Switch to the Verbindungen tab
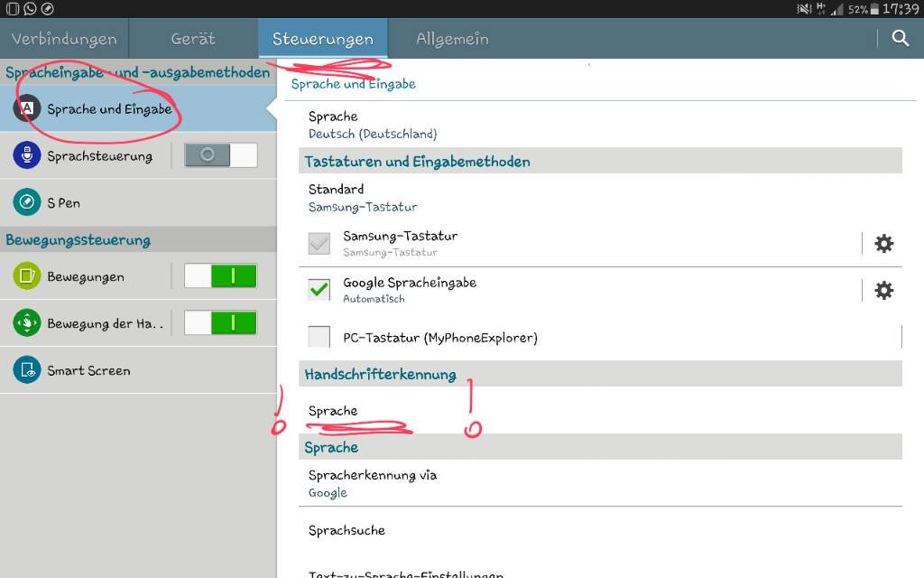 coord(64,38)
